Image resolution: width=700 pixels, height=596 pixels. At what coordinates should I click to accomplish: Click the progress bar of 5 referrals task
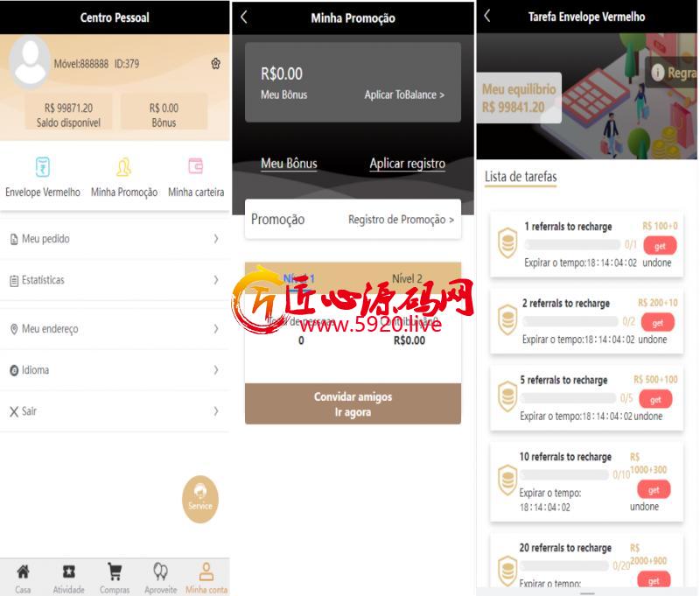[x=568, y=398]
